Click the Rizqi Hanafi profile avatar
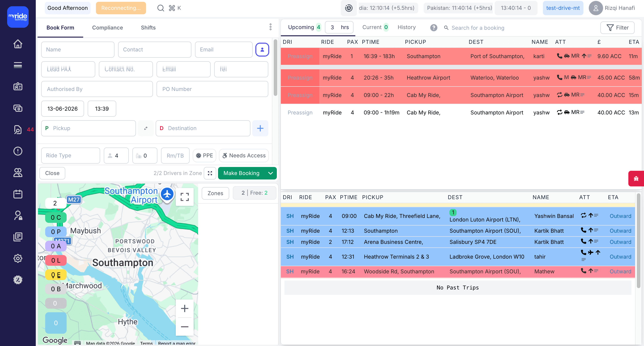Viewport: 644px width, 346px height. tap(595, 8)
